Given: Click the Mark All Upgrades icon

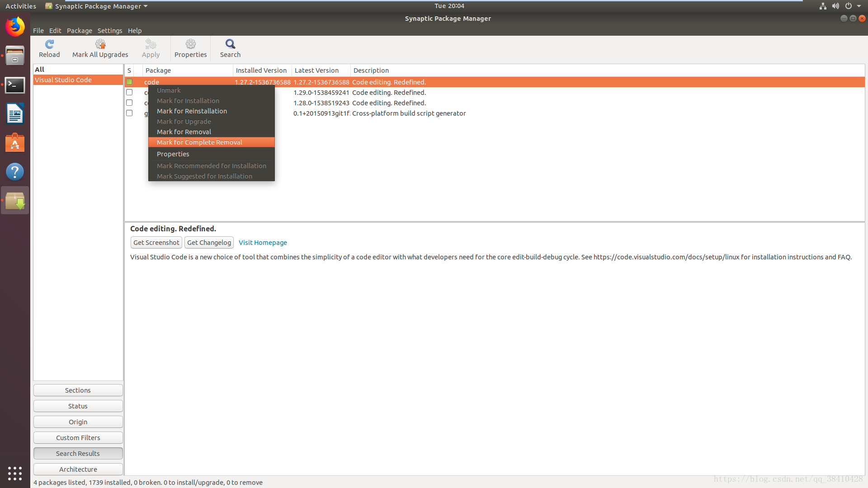Looking at the screenshot, I should point(100,47).
